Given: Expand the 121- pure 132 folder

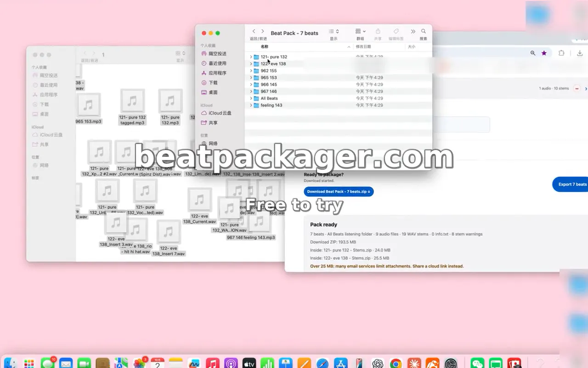Looking at the screenshot, I should 251,57.
